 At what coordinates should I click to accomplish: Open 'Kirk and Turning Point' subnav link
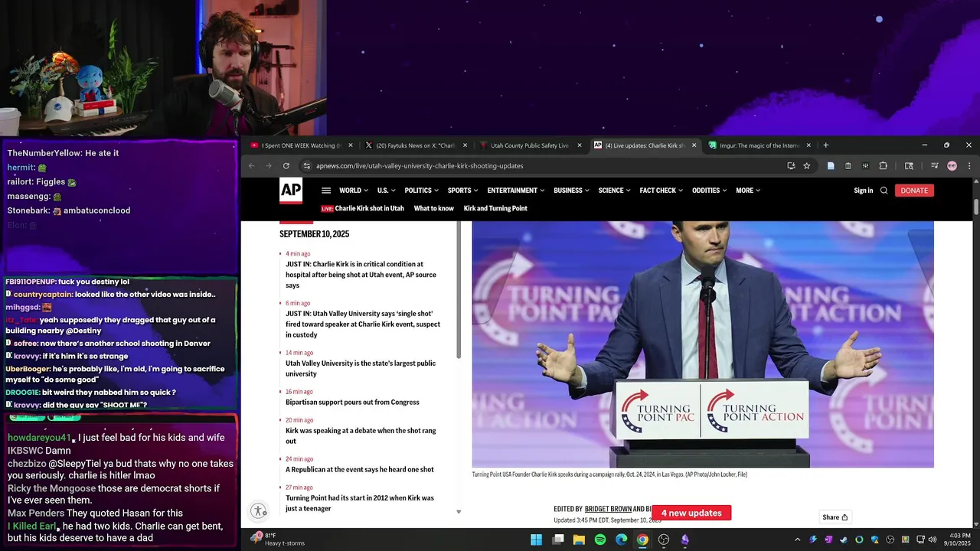pos(495,208)
